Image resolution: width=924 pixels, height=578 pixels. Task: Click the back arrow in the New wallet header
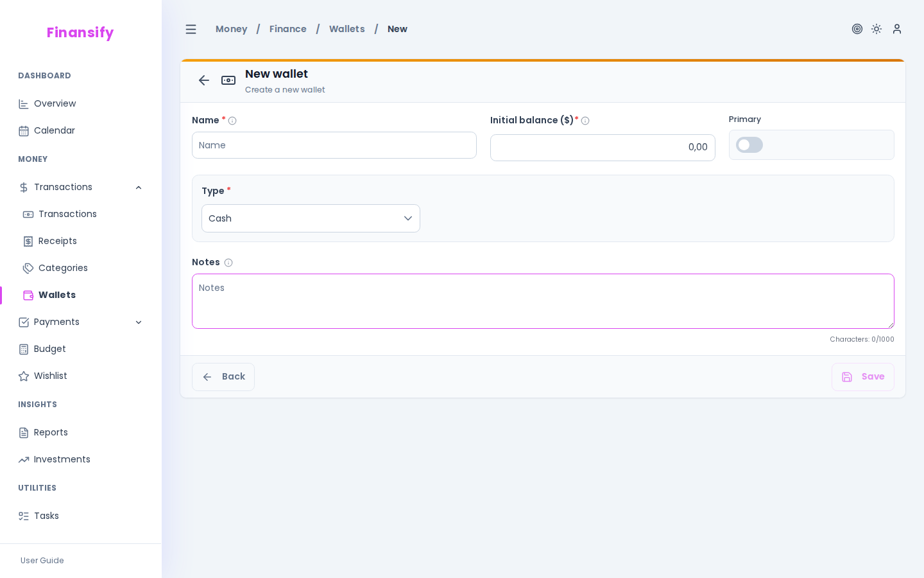pyautogui.click(x=204, y=80)
